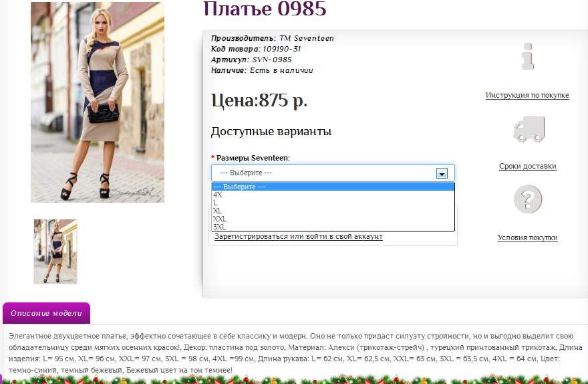
Task: Click the info icon above Инструкция по покупке
Action: pos(528,56)
